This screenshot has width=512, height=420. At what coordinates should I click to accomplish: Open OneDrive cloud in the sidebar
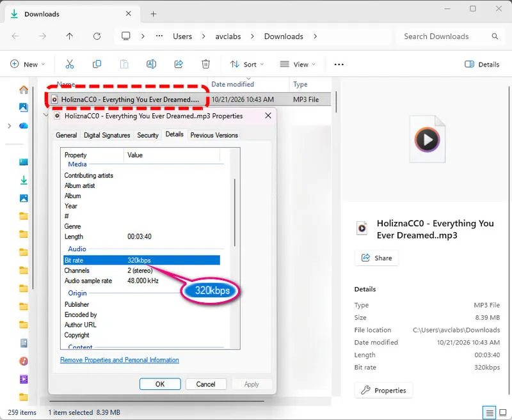[24, 125]
